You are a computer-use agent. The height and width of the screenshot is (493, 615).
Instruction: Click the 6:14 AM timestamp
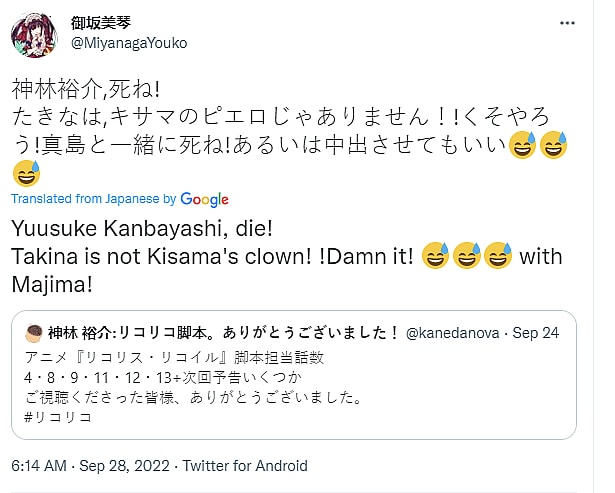pyautogui.click(x=39, y=466)
